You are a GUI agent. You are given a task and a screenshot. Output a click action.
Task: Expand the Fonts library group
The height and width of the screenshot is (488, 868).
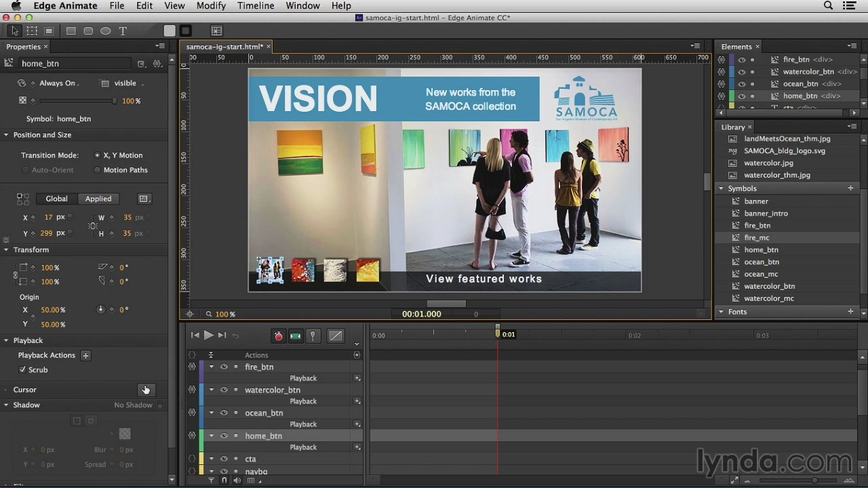[x=722, y=312]
